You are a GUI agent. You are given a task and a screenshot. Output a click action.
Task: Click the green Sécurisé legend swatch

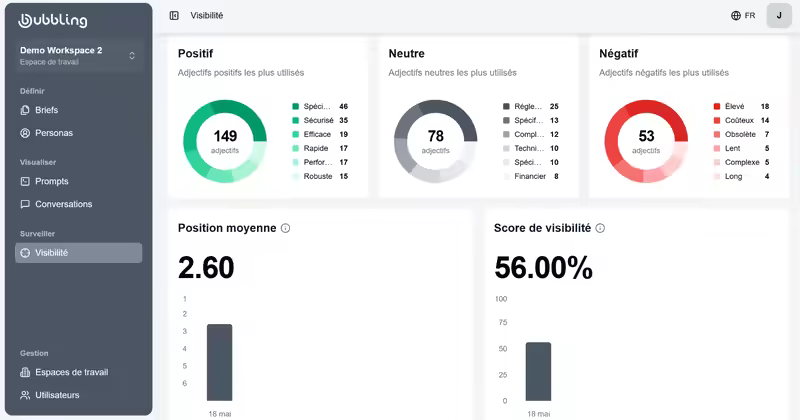pos(295,120)
